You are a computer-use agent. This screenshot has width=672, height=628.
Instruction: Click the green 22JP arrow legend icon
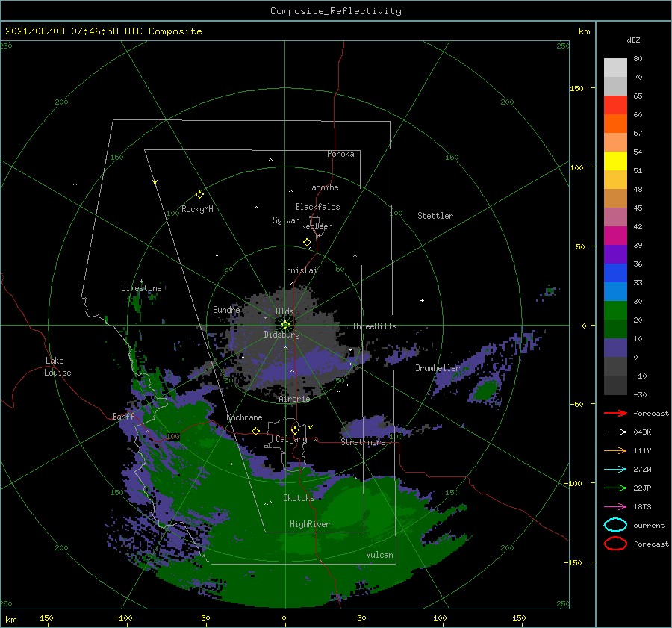[615, 488]
